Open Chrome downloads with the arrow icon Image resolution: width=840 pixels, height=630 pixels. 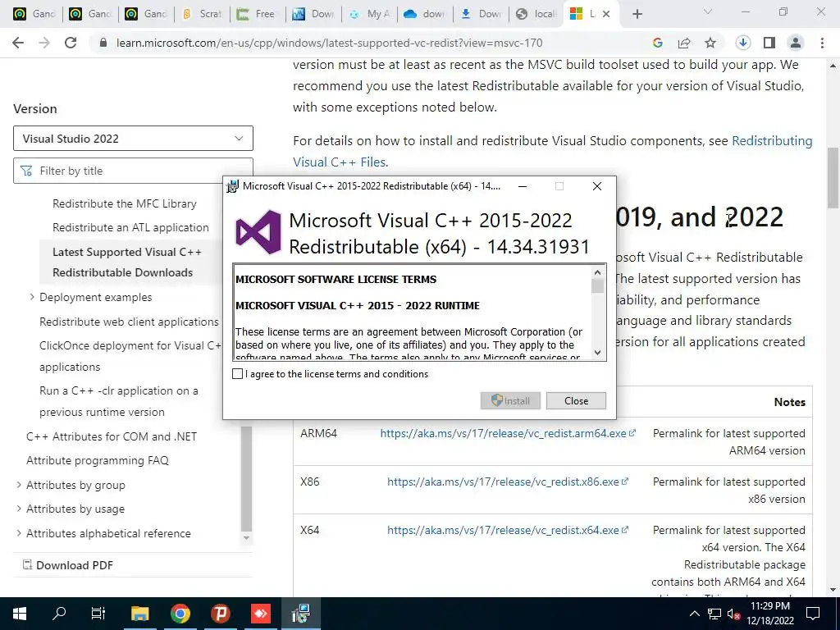(x=742, y=43)
